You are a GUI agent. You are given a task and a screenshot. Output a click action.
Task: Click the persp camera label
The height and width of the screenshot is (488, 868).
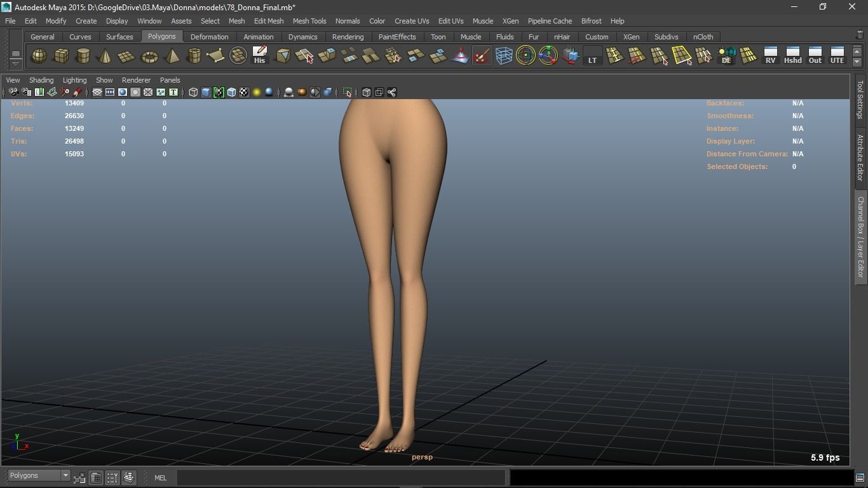click(422, 457)
